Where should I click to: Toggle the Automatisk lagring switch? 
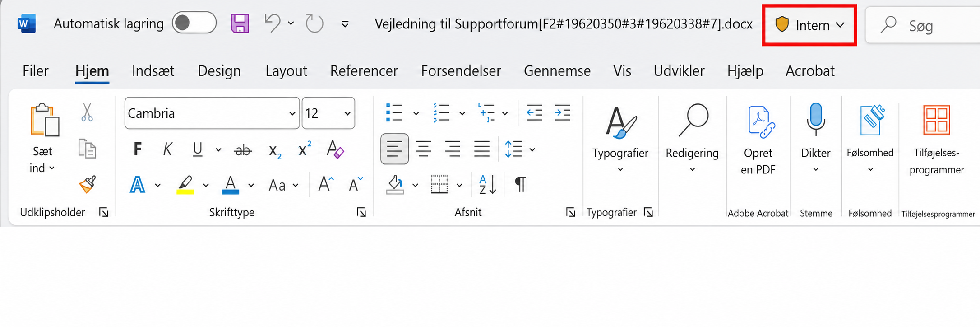[x=194, y=23]
